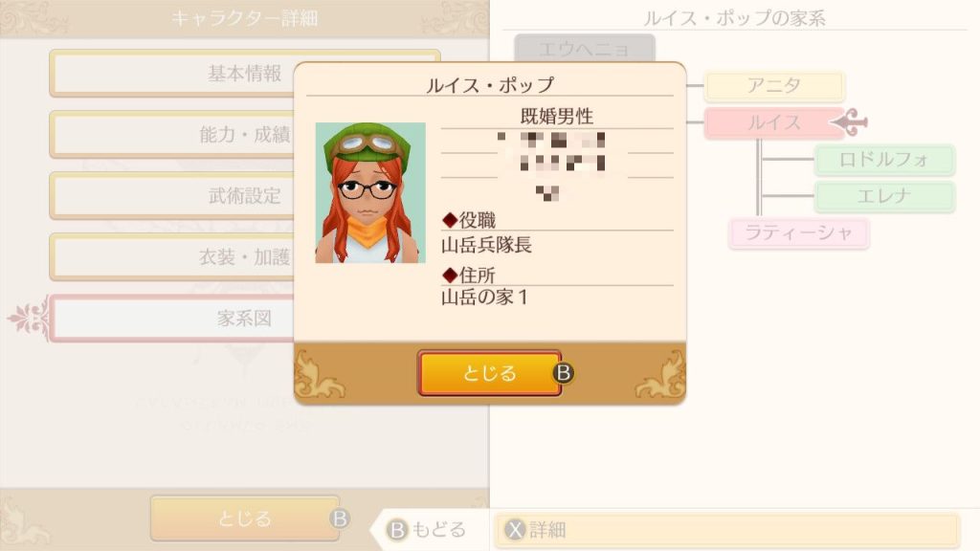Image resolution: width=980 pixels, height=551 pixels.
Task: Click the B icon on bottom-left とじる
Action: pyautogui.click(x=340, y=518)
